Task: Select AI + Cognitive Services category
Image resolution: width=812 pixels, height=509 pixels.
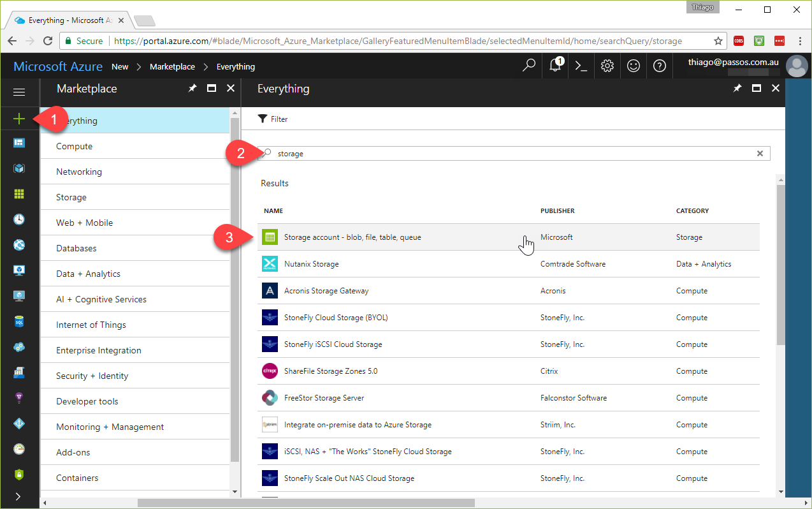Action: click(135, 299)
